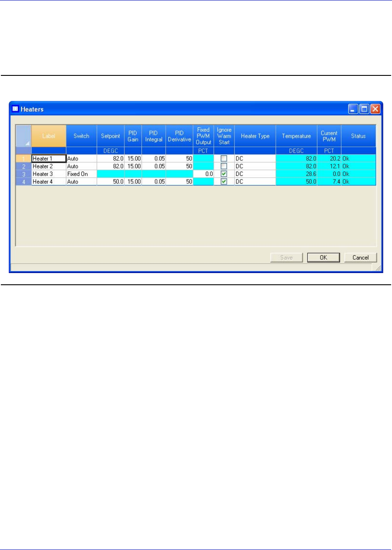The height and width of the screenshot is (550, 392).
Task: Open the Heater Type cell for Heater 4
Action: 255,182
